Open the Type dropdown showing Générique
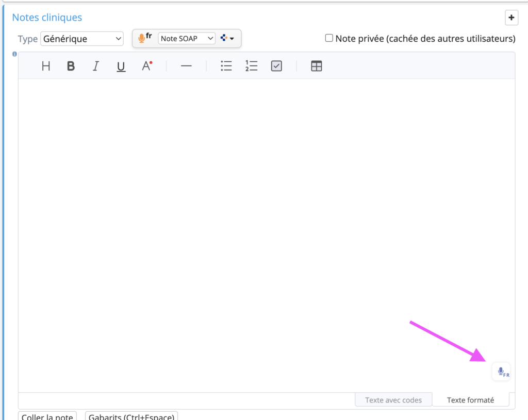 [81, 39]
